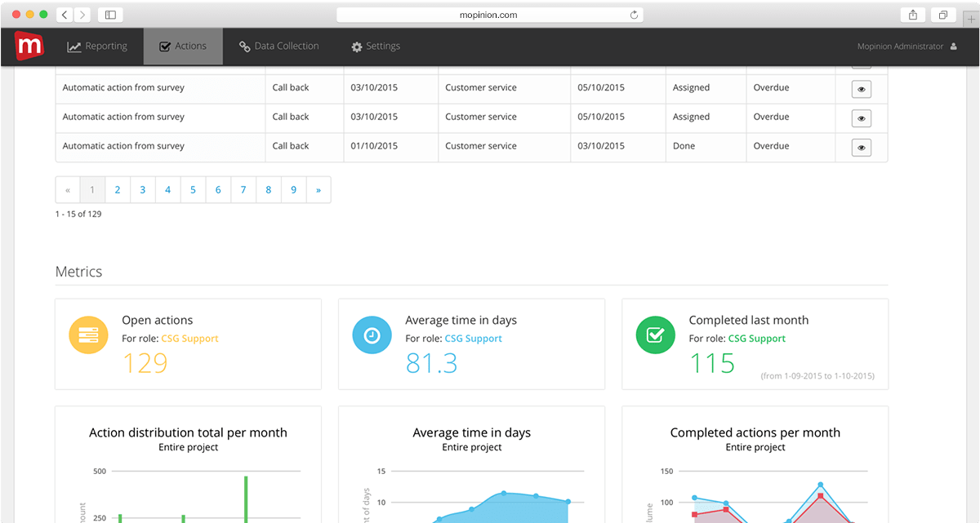Click the date range '(from 1-09-2015 to 1-10-2015)'
This screenshot has height=523, width=980.
click(817, 376)
